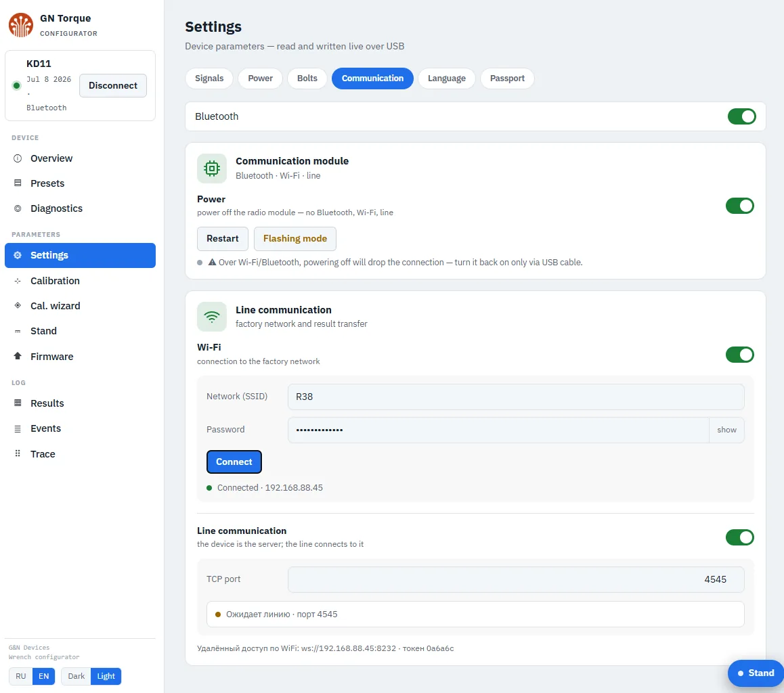Go to the Firmware page
The image size is (784, 693).
click(80, 356)
